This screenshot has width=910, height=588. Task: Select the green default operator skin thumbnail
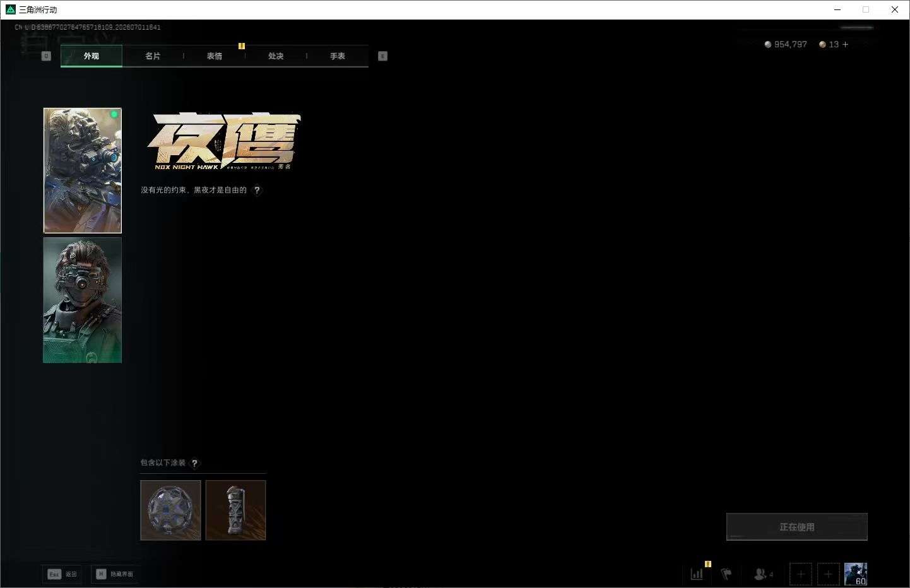coord(82,300)
